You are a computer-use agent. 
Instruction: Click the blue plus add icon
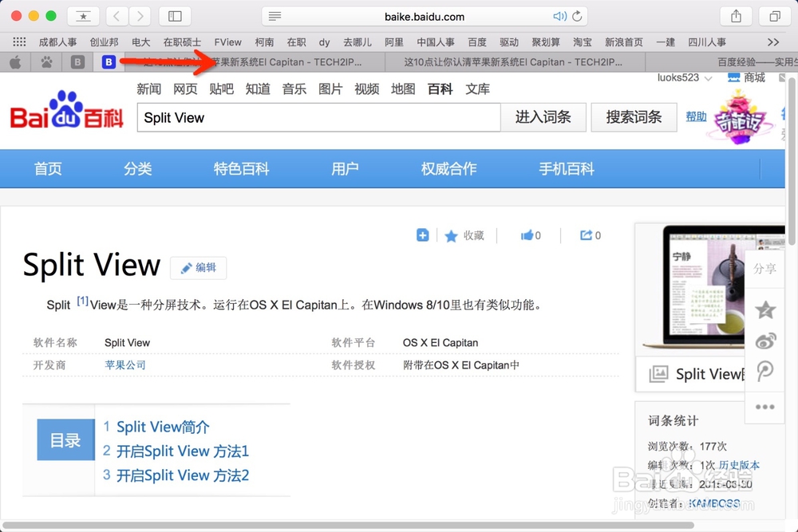422,235
